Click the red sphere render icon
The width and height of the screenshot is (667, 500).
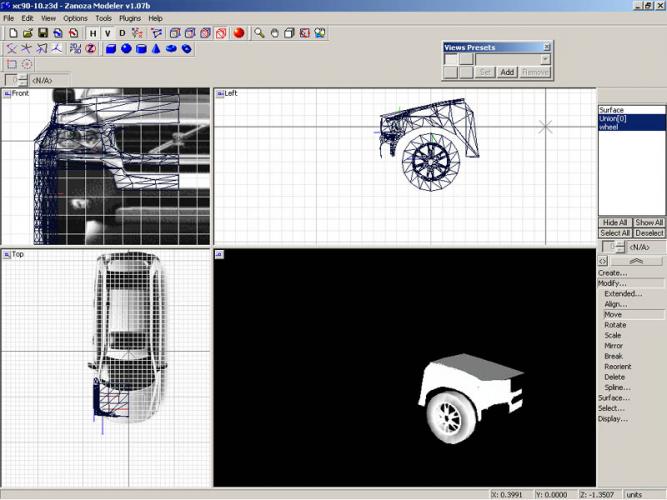pyautogui.click(x=239, y=33)
